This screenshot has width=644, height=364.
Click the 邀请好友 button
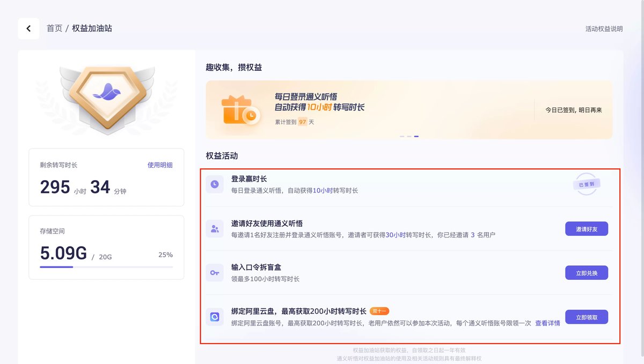coord(587,229)
